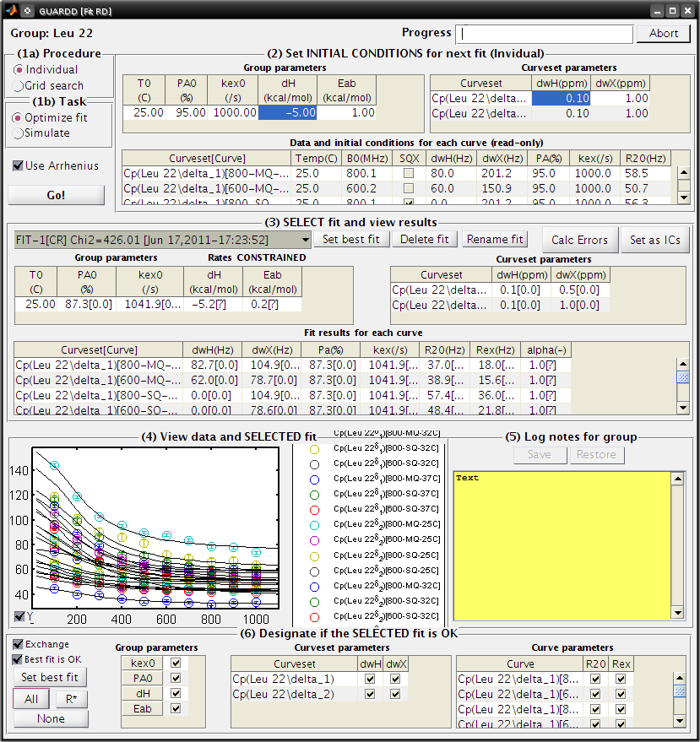Toggle the Exchange checkbox

pos(18,644)
